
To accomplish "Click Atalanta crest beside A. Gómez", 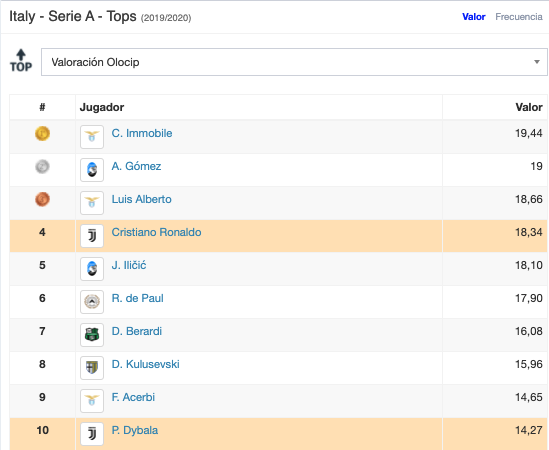I will [x=92, y=170].
